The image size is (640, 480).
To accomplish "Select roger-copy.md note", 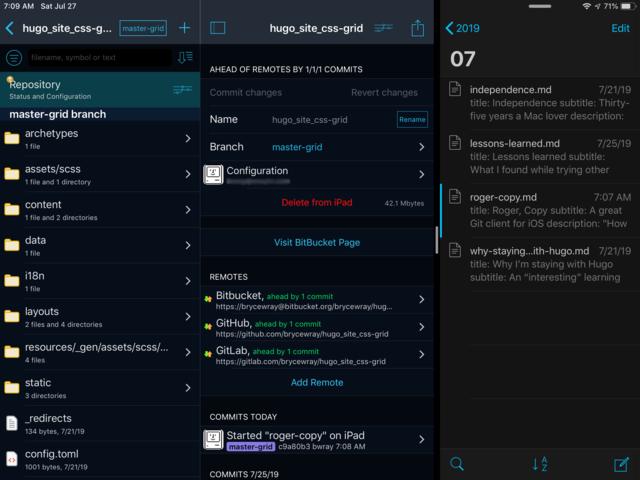I will pyautogui.click(x=540, y=211).
